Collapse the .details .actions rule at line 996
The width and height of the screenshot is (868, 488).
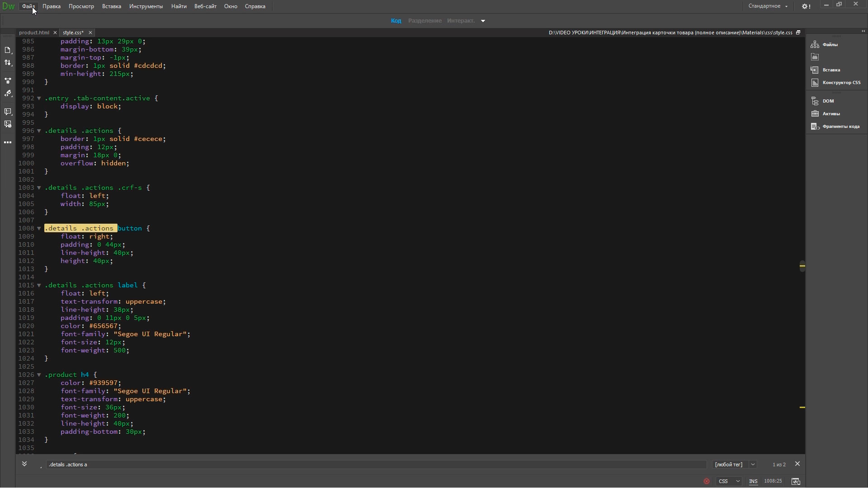tap(39, 131)
